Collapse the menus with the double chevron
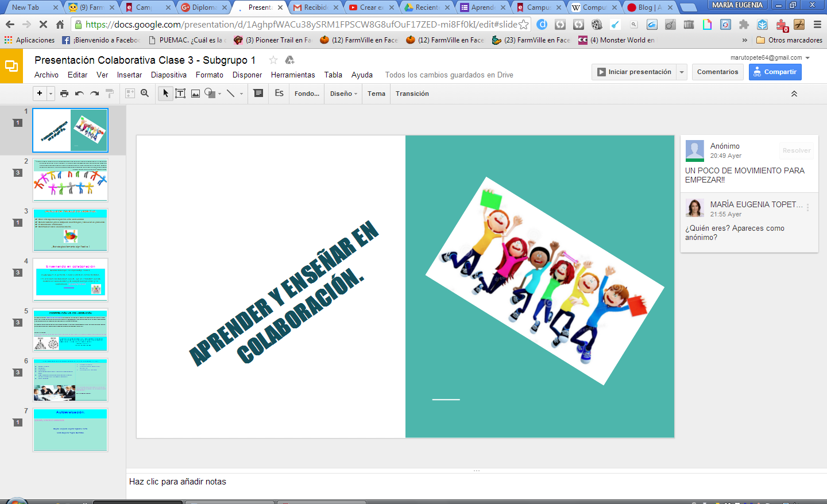Viewport: 827px width, 504px height. (794, 94)
